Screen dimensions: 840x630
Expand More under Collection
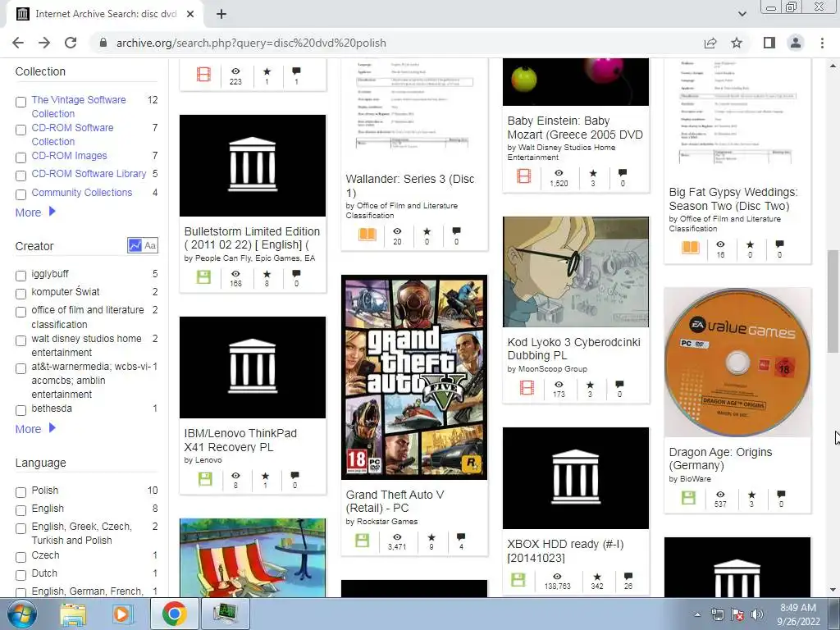[x=35, y=212]
